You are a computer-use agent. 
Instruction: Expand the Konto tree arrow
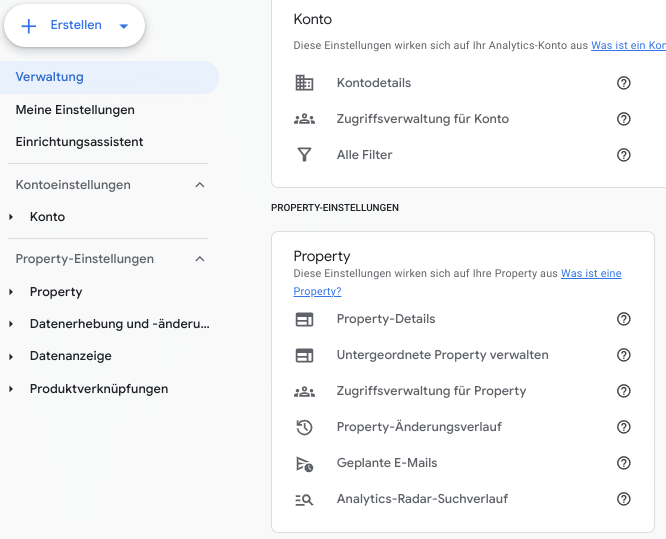point(11,217)
